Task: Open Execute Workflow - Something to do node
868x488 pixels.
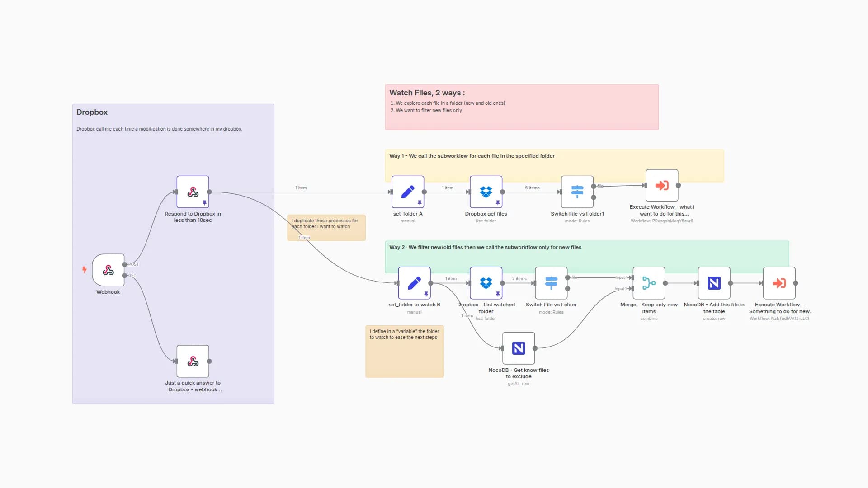Action: pos(778,283)
